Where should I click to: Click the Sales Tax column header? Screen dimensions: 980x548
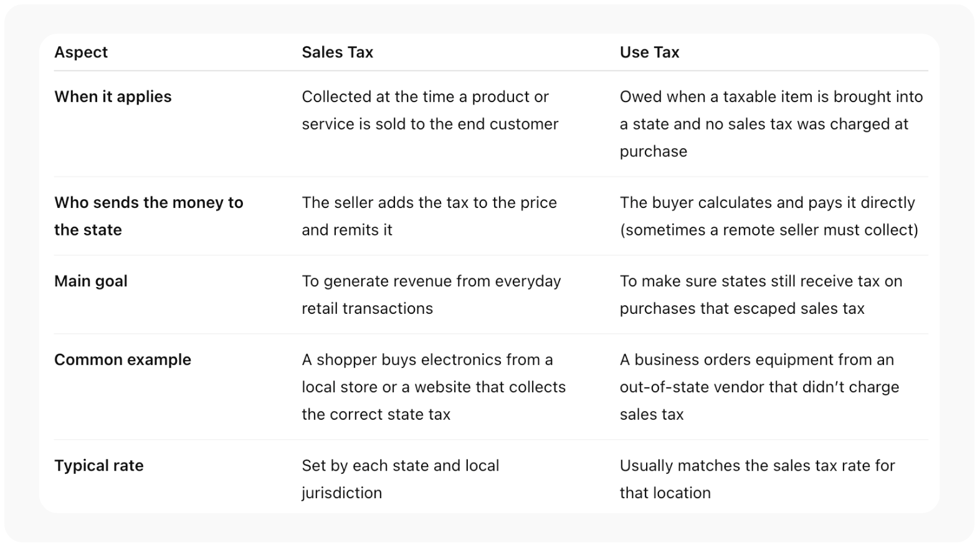point(337,52)
